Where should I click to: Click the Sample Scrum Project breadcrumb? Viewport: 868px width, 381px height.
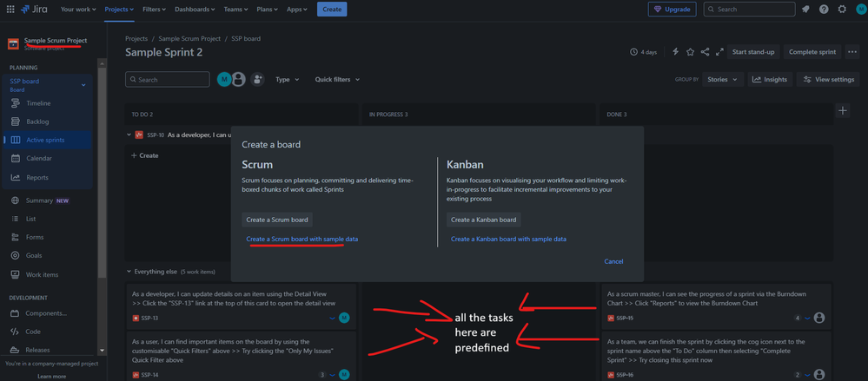[189, 39]
